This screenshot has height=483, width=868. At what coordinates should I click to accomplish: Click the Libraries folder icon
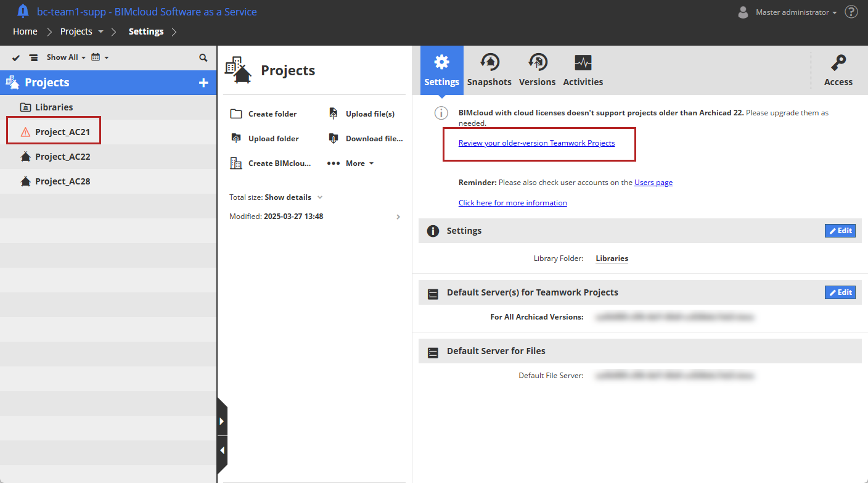(x=25, y=107)
